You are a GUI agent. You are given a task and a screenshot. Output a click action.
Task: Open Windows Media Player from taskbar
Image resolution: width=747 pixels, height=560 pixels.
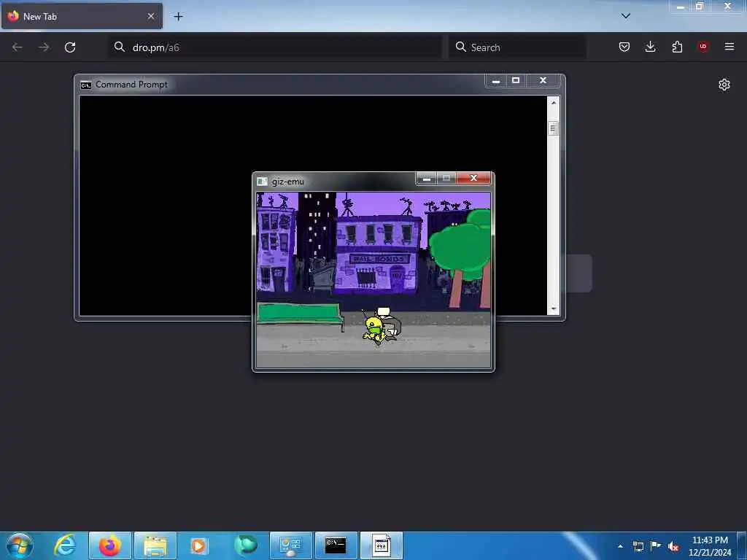point(198,545)
